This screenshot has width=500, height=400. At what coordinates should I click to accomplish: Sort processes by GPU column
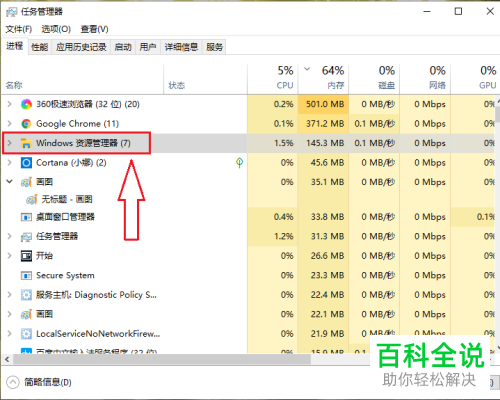pyautogui.click(x=475, y=79)
